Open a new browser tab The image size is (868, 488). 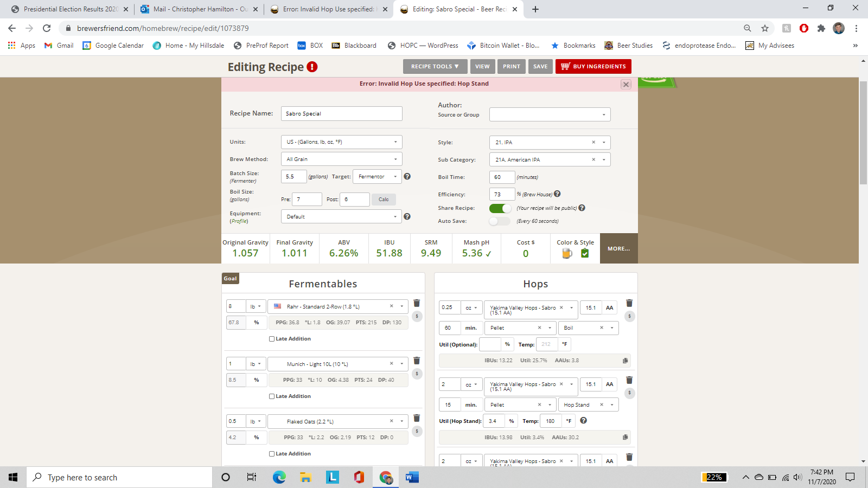[x=535, y=9]
